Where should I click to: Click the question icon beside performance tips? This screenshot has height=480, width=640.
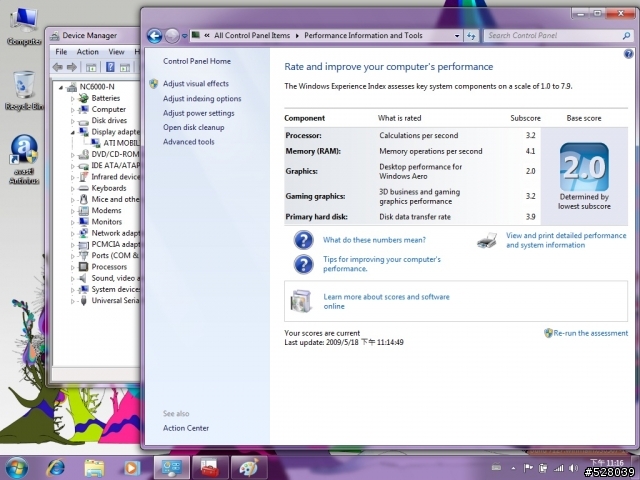[304, 264]
